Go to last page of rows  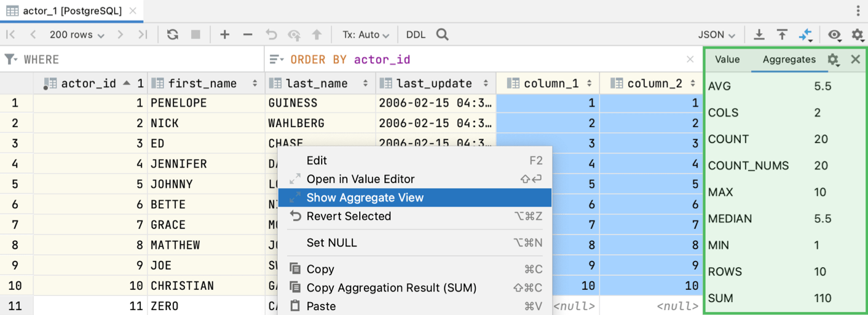coord(143,35)
